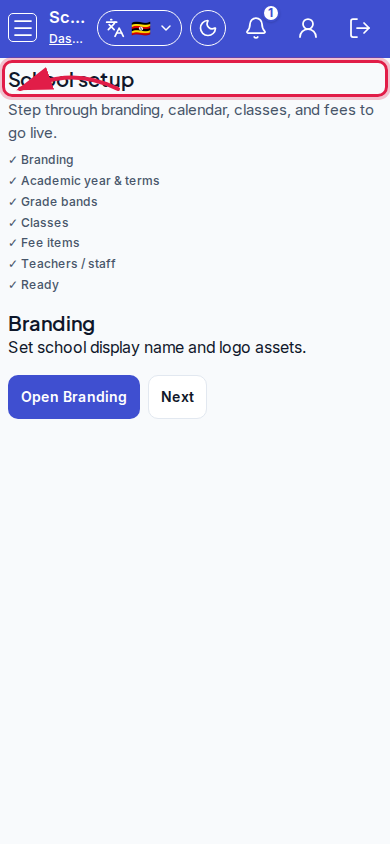Click the Open Branding button
Viewport: 390px width, 844px height.
74,397
